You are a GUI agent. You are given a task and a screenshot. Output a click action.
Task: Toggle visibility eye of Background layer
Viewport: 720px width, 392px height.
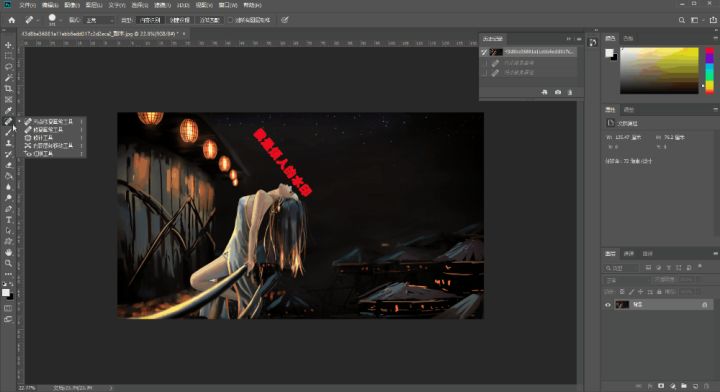coord(608,305)
